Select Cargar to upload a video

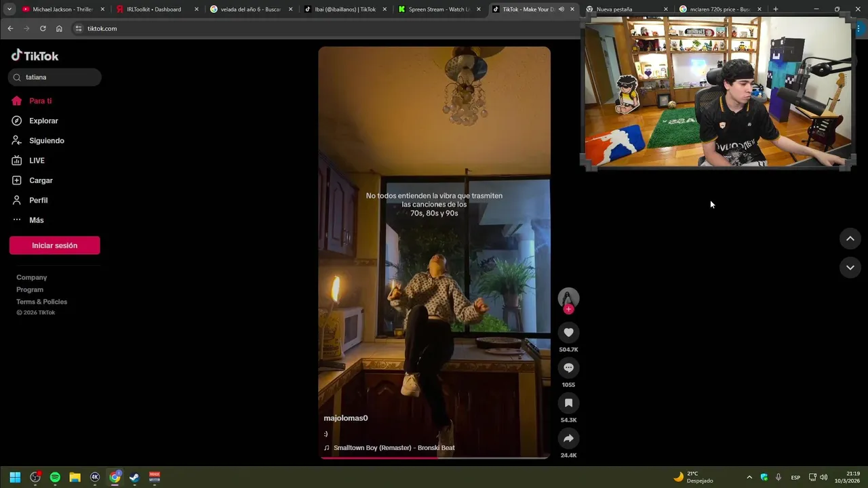point(32,180)
